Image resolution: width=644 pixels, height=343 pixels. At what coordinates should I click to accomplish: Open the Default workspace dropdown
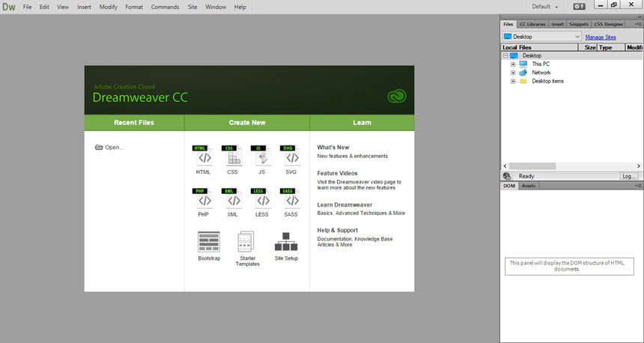point(545,7)
